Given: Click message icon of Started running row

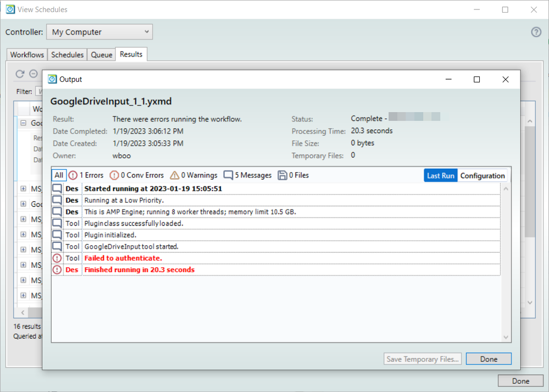Looking at the screenshot, I should pyautogui.click(x=57, y=189).
